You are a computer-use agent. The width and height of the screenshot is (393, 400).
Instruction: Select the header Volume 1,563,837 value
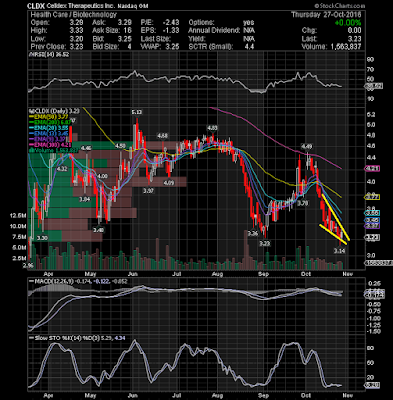(x=346, y=47)
